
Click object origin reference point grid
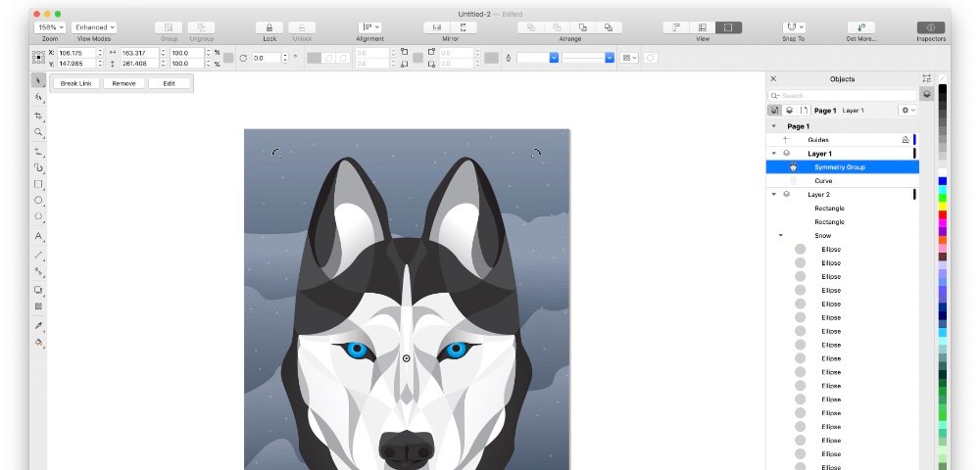(x=38, y=58)
